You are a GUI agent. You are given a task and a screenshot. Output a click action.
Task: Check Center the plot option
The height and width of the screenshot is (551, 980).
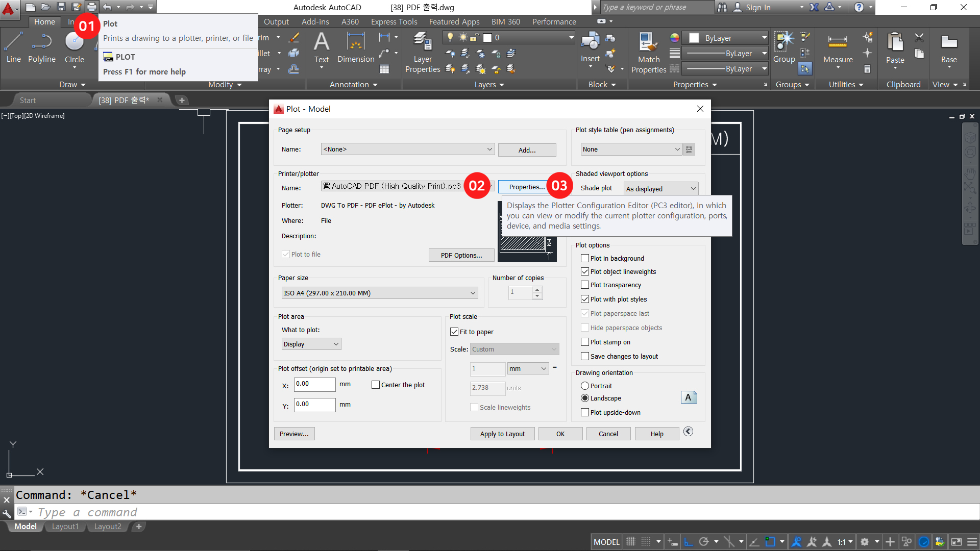(x=376, y=385)
